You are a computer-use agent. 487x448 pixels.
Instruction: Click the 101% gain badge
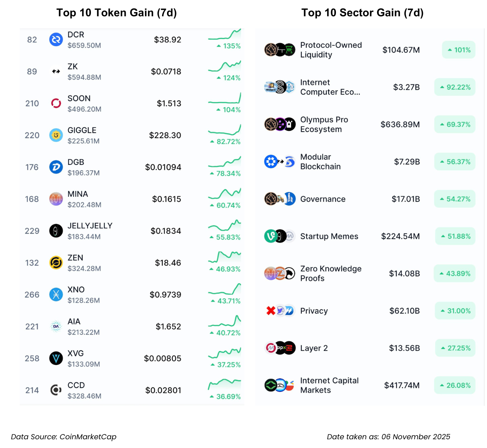coord(459,50)
